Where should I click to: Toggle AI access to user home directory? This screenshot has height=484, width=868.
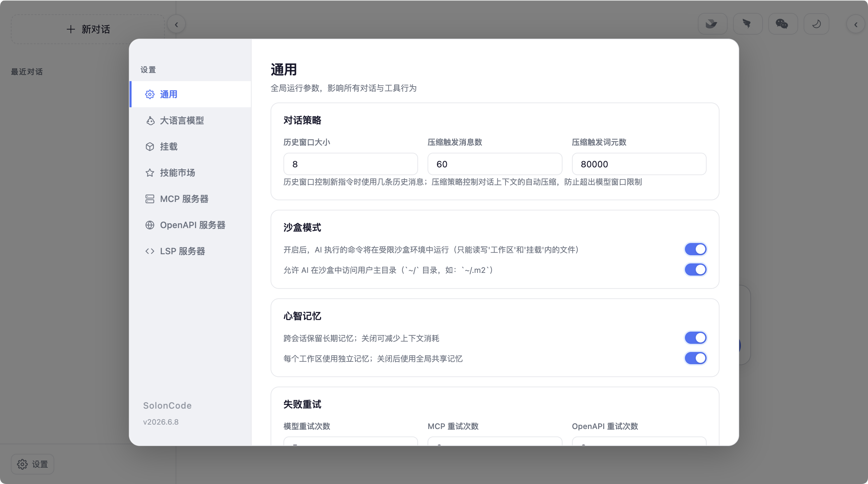pos(695,270)
